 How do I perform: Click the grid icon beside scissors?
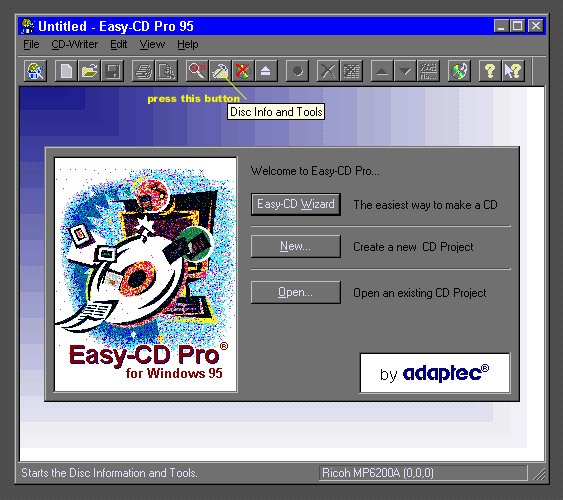(351, 71)
